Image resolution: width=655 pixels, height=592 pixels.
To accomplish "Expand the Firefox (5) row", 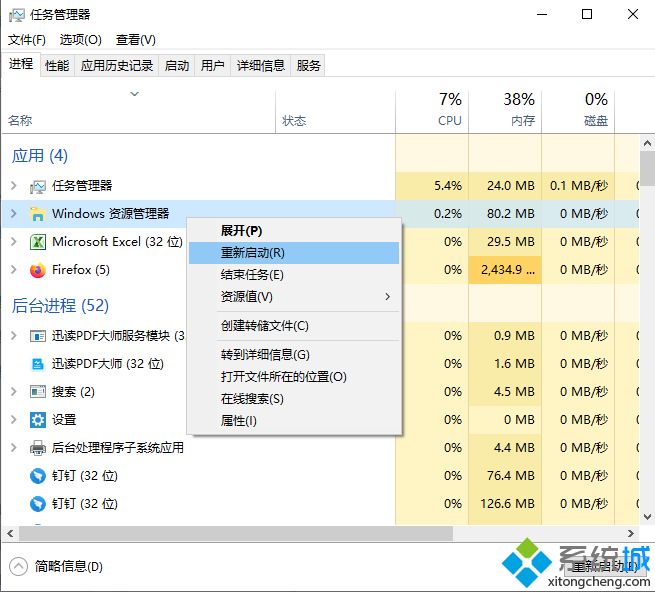I will click(x=13, y=269).
